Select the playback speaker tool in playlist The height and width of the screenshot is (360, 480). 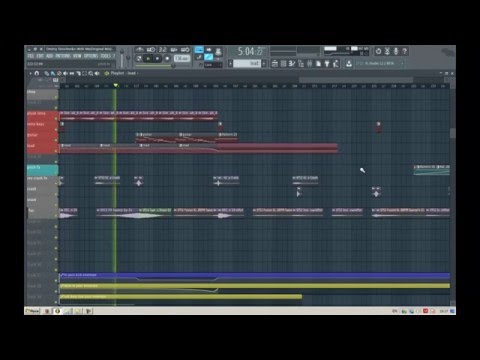coord(97,73)
